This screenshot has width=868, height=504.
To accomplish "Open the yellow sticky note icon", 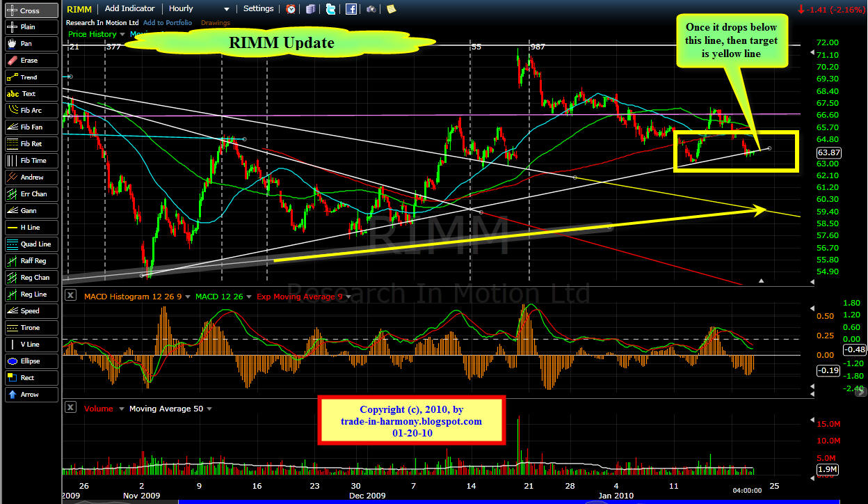I will pos(392,9).
